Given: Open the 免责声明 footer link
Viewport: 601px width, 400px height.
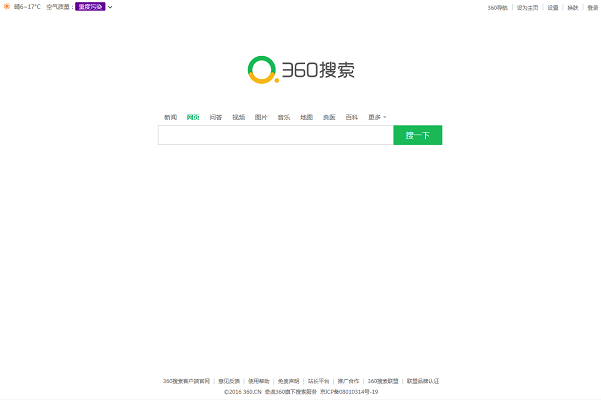Looking at the screenshot, I should tap(289, 381).
